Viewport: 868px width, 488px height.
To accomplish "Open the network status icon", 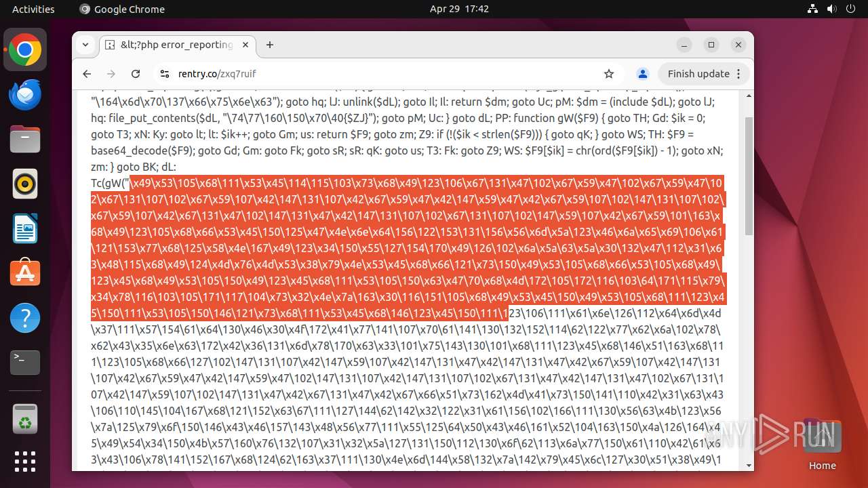I will (x=813, y=9).
